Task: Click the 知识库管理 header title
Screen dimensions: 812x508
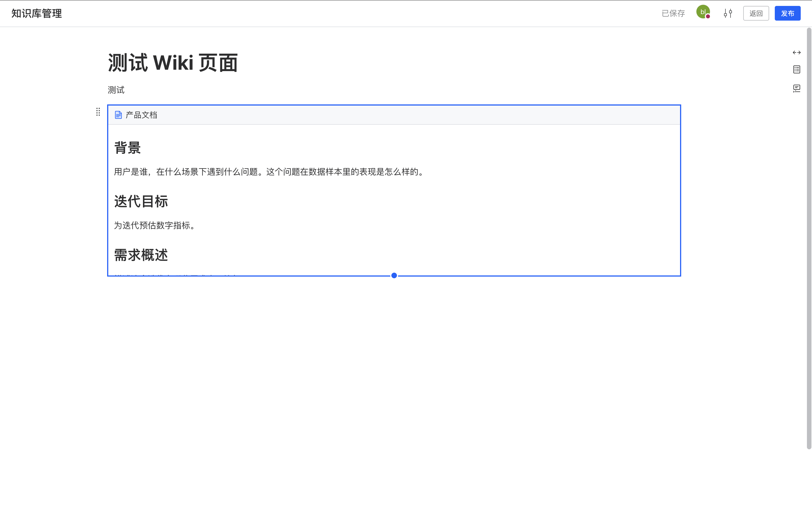Action: (37, 14)
